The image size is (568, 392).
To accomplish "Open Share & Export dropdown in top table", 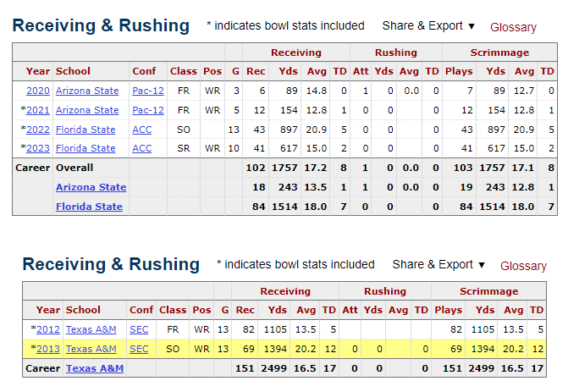I will [428, 26].
